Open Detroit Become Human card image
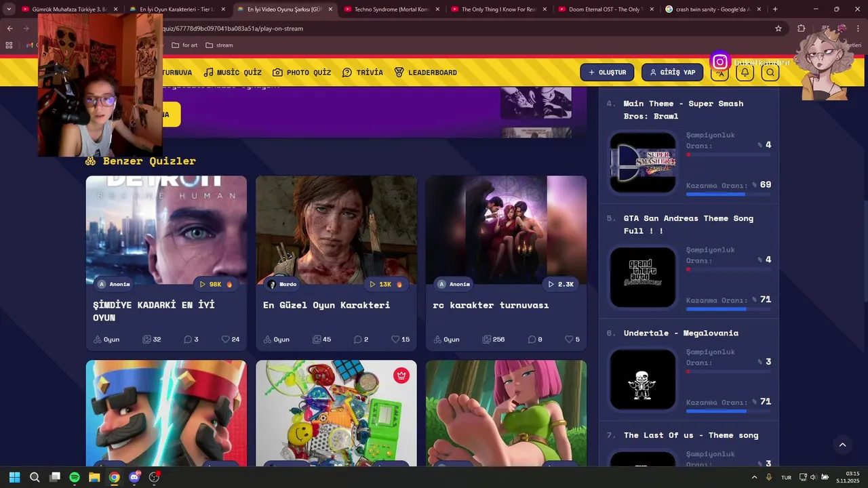 click(166, 230)
